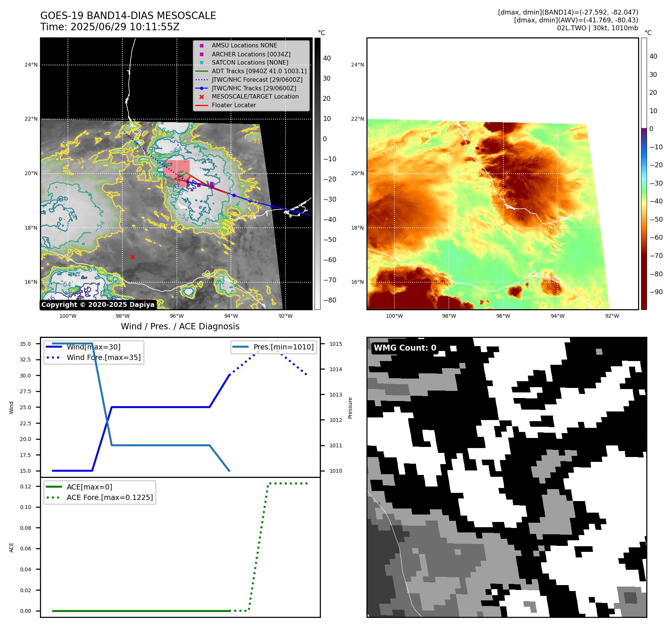Click the 1010 pressure tick label

[x=336, y=471]
